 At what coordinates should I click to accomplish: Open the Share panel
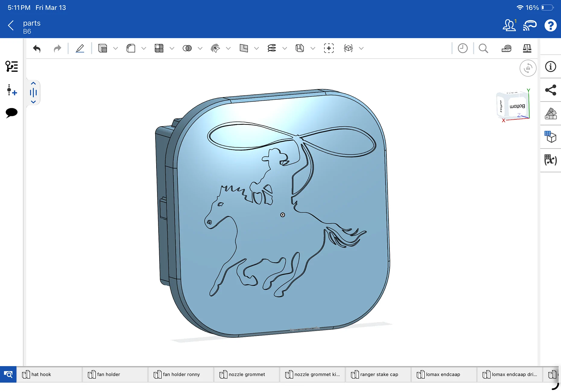click(x=550, y=90)
